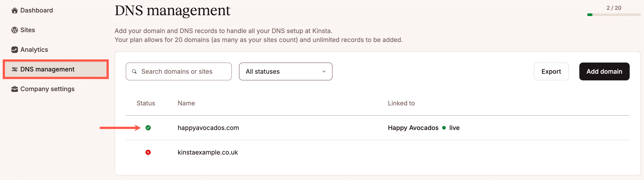The height and width of the screenshot is (180, 644).
Task: Expand the statuses filter chevron
Action: pyautogui.click(x=324, y=71)
